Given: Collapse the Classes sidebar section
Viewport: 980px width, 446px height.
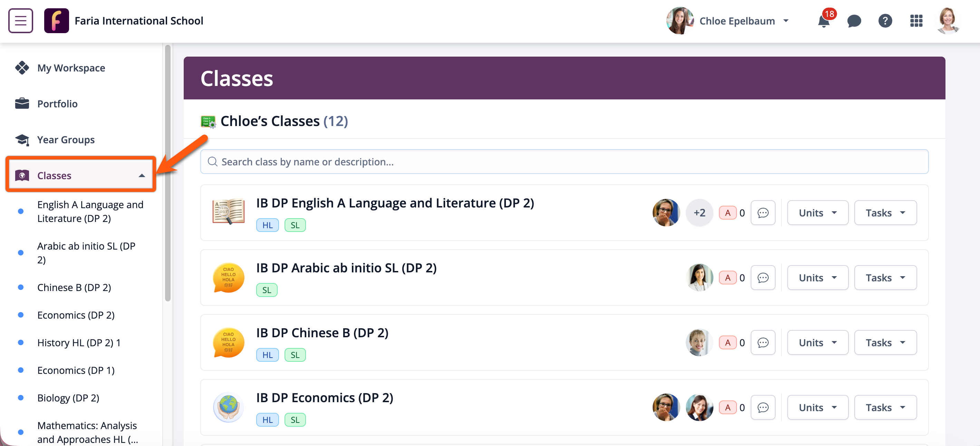Looking at the screenshot, I should pyautogui.click(x=142, y=176).
